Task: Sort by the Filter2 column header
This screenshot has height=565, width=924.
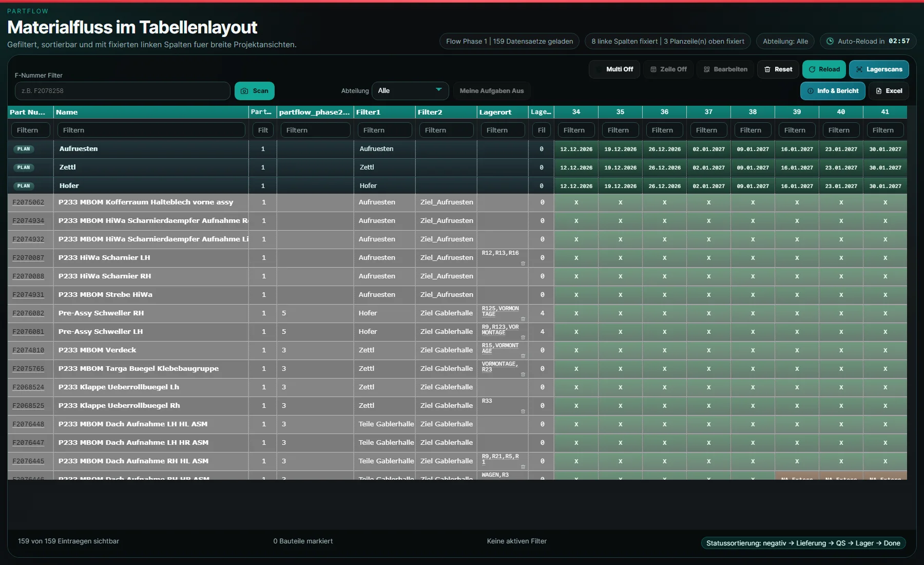Action: (446, 112)
